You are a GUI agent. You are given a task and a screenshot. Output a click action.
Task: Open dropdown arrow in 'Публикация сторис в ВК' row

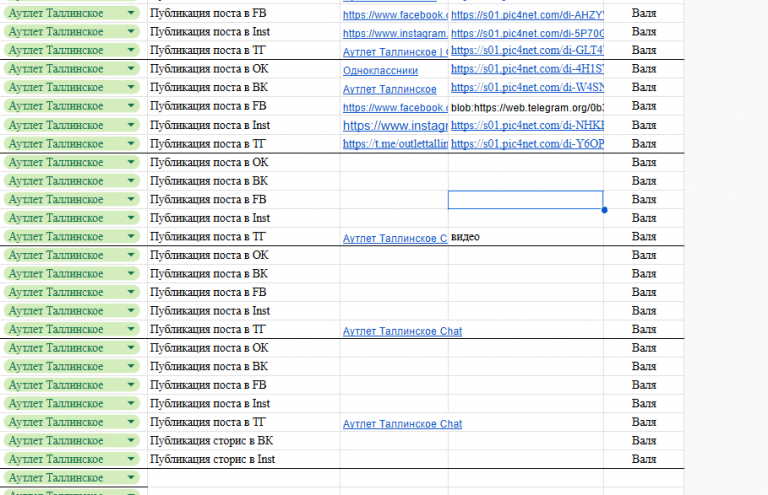[131, 440]
